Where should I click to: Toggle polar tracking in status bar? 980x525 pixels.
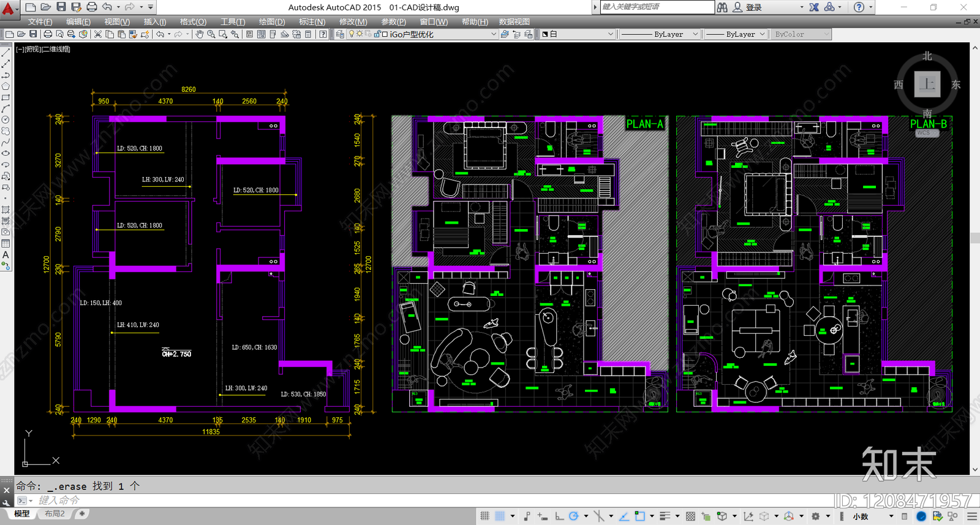point(574,516)
